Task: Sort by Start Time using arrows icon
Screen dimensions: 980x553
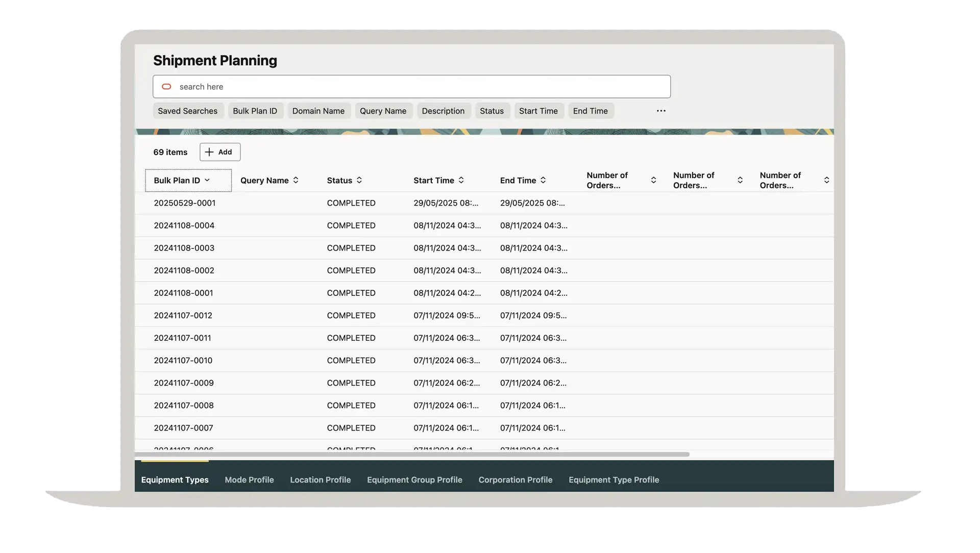Action: click(461, 180)
